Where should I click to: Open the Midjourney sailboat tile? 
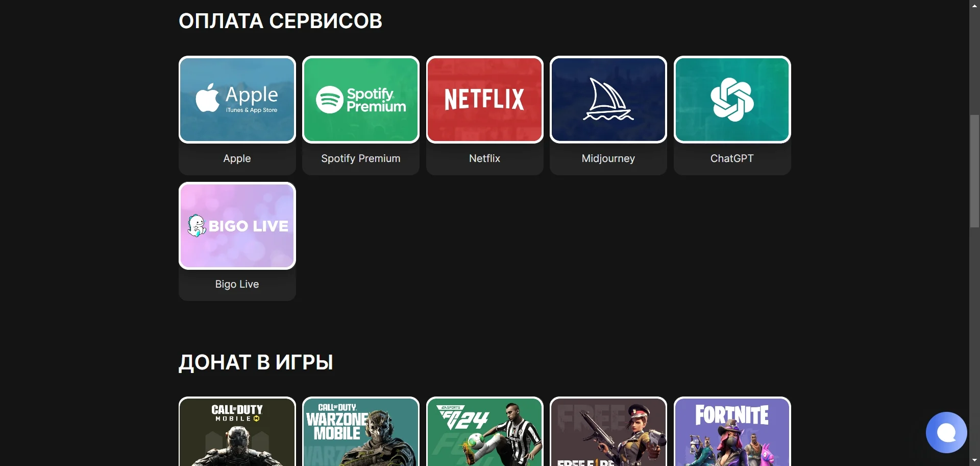[x=608, y=100]
